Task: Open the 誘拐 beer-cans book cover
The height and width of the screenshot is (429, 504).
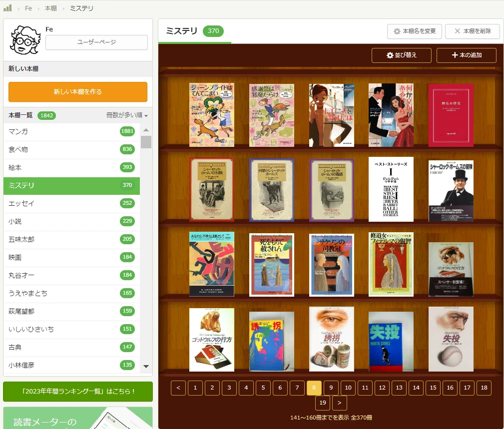Action: point(331,339)
